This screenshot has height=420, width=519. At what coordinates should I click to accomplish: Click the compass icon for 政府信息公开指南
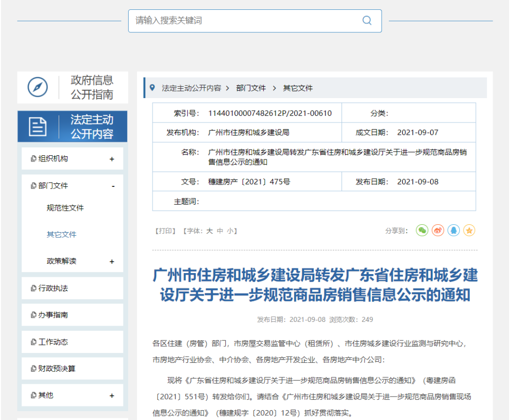point(37,87)
